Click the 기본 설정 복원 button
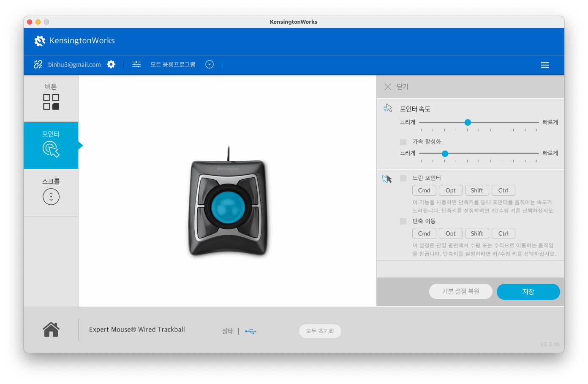This screenshot has height=384, width=588. [461, 291]
